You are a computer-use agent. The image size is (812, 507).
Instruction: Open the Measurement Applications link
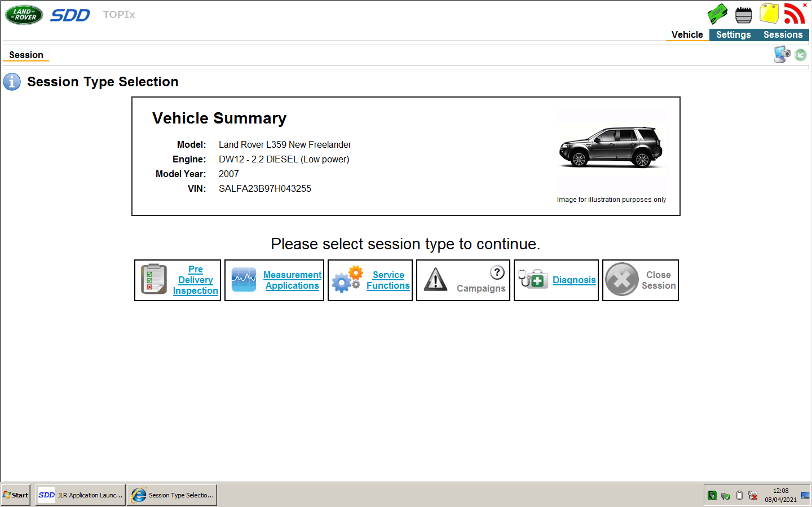(x=292, y=280)
